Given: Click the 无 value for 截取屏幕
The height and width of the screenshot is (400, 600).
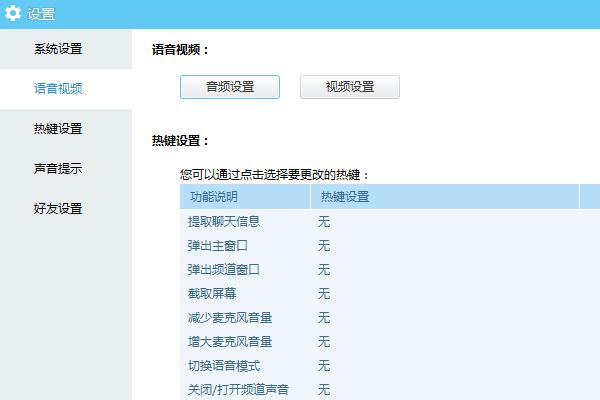Looking at the screenshot, I should (324, 294).
